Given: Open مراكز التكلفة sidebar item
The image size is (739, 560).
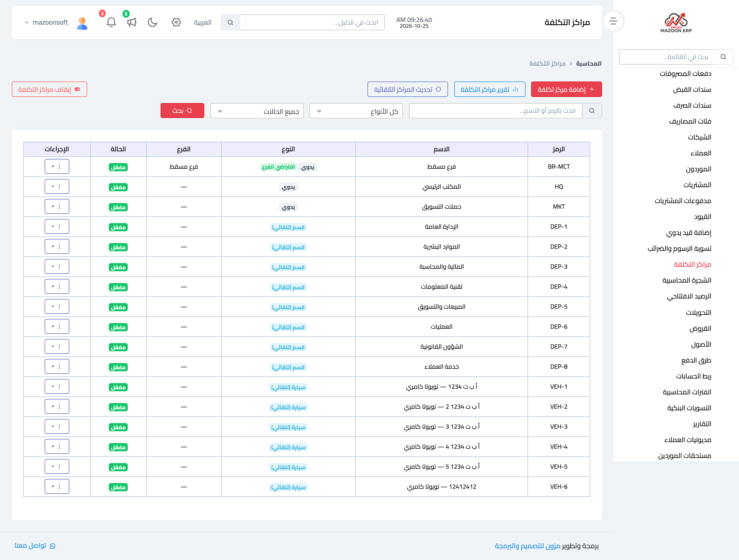Looking at the screenshot, I should point(692,264).
